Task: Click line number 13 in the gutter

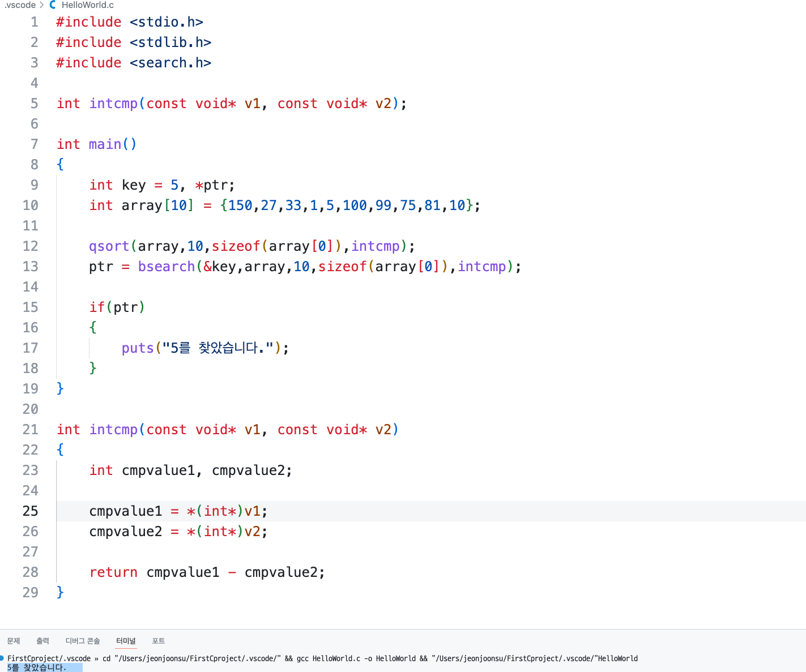Action: 31,267
